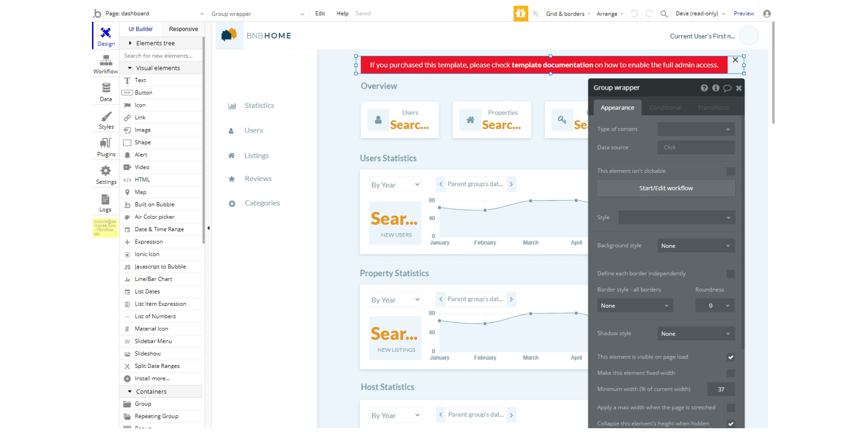
Task: Switch to the Responsive tab
Action: pyautogui.click(x=183, y=29)
